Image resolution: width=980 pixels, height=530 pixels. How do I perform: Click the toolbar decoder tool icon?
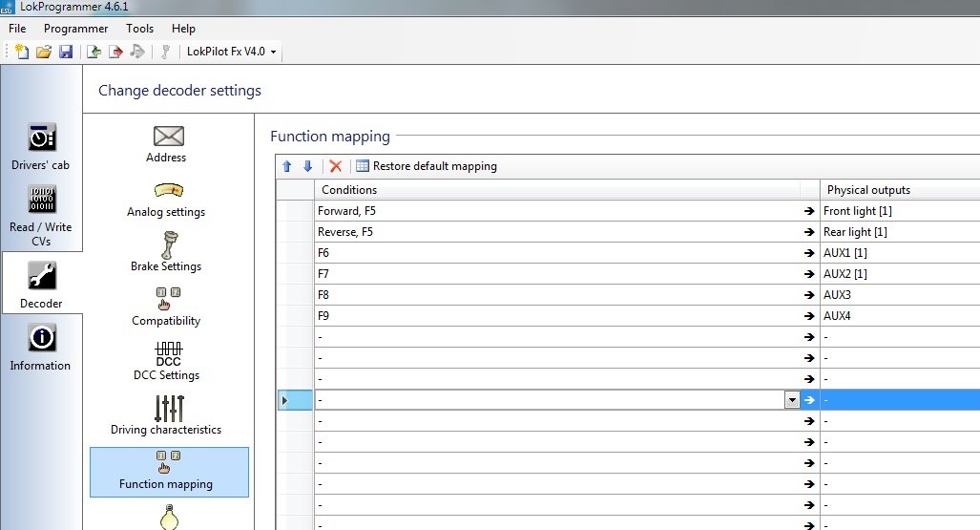click(166, 52)
